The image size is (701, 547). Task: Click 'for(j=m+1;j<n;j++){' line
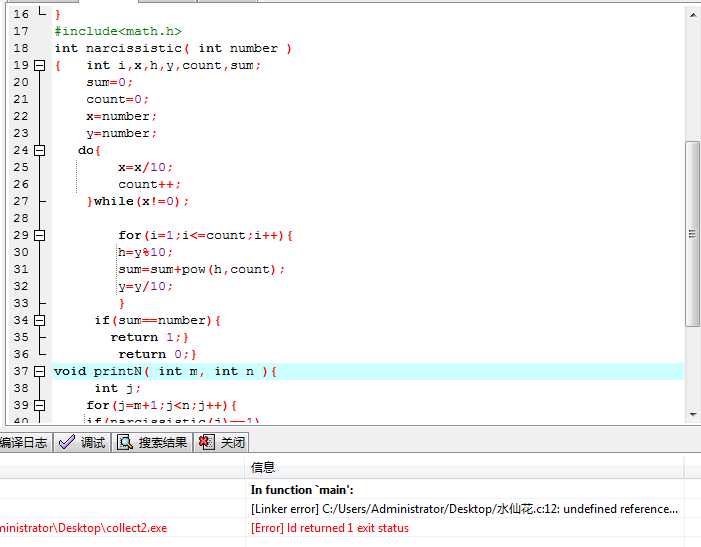[161, 405]
